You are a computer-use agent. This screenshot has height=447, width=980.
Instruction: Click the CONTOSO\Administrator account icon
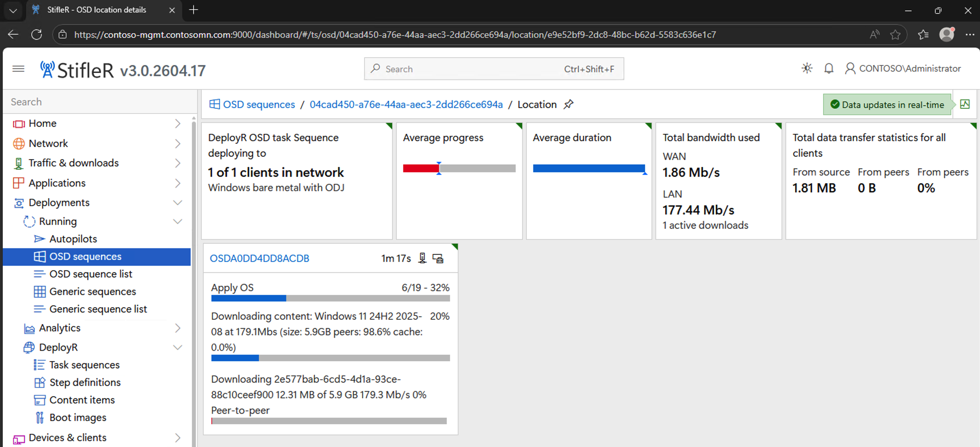pyautogui.click(x=850, y=69)
